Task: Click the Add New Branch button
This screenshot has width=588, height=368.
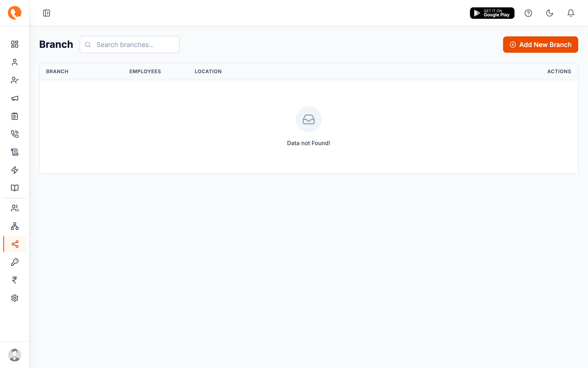Action: point(540,45)
